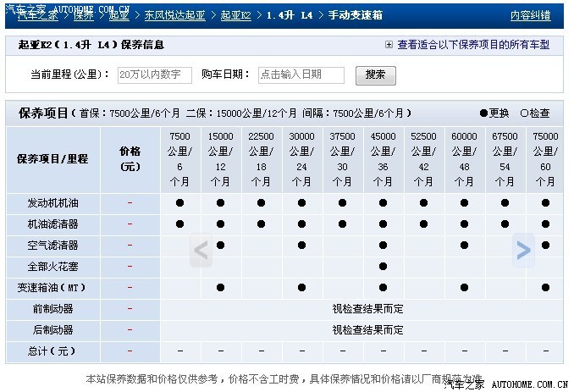Click the 起亚K2（1.4升 L4）保养信息 heading
Viewport: 574px width, 392px height.
91,45
